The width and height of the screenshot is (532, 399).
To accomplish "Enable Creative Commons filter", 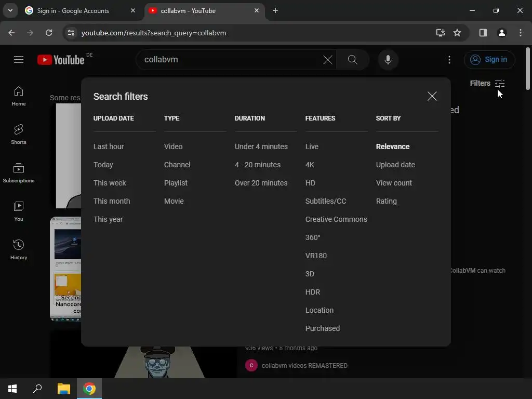I will (x=336, y=220).
